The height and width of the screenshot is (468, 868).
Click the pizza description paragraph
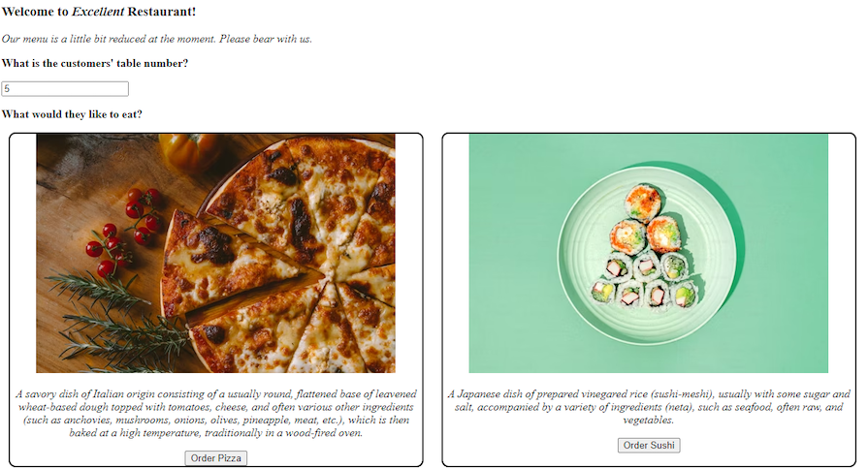216,413
